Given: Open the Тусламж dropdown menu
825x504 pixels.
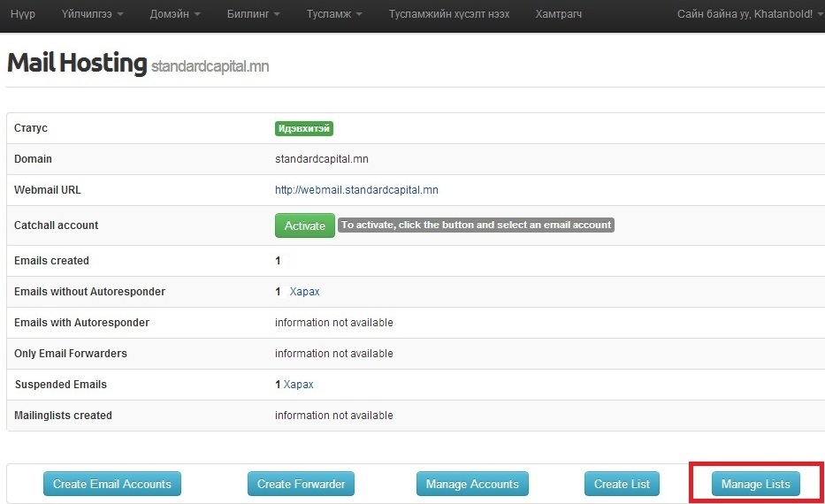Looking at the screenshot, I should pos(334,14).
